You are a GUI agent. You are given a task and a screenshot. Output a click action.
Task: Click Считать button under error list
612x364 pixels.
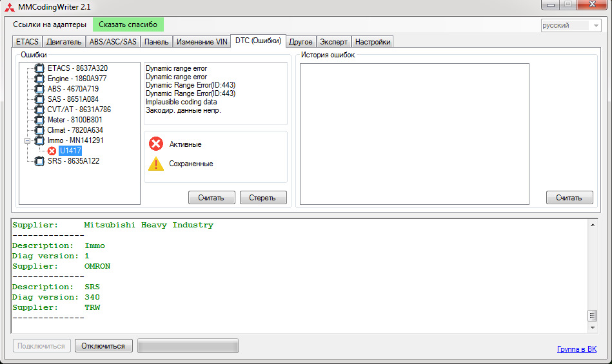pyautogui.click(x=212, y=198)
